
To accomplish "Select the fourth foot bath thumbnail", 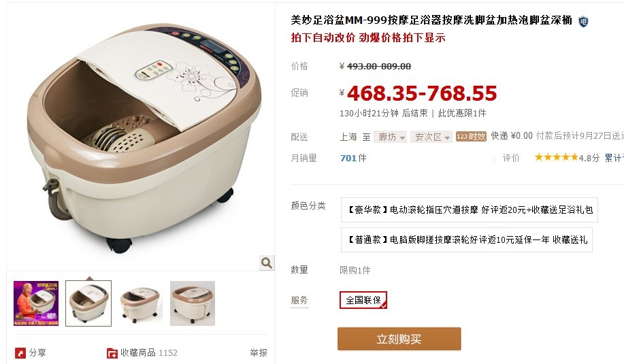I will (192, 303).
